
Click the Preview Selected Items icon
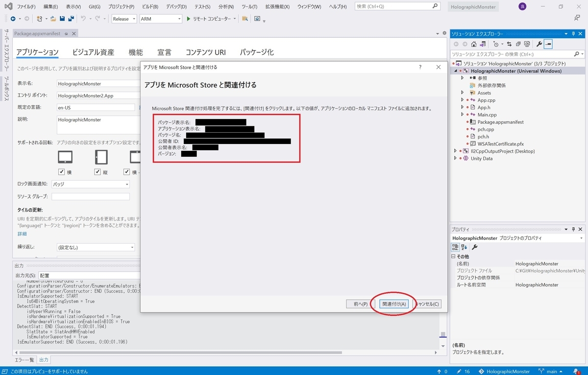(548, 44)
